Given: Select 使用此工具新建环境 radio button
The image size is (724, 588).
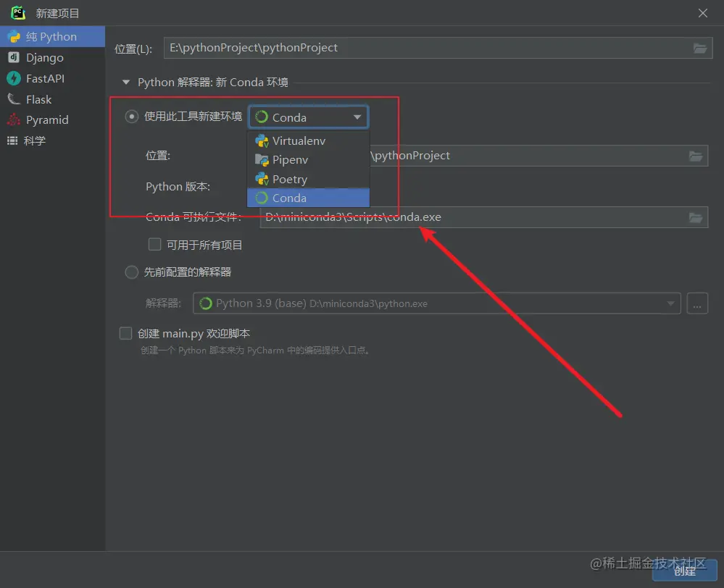Looking at the screenshot, I should [132, 117].
